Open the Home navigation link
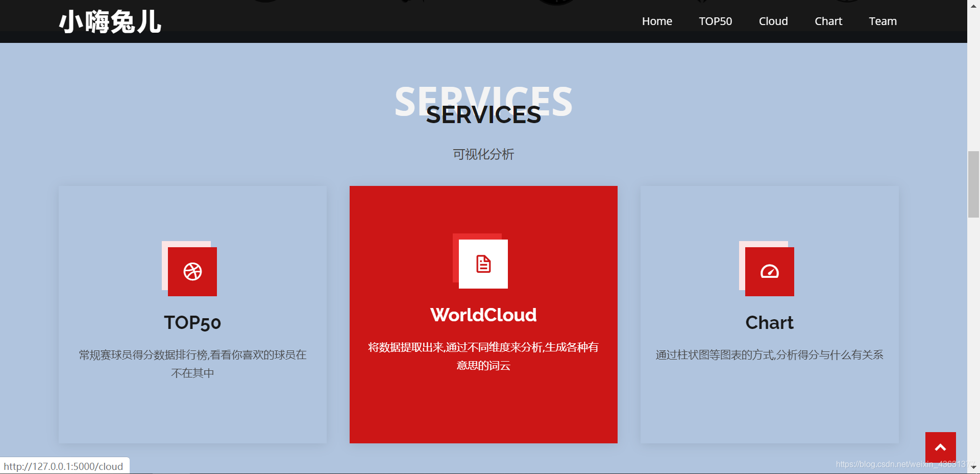This screenshot has width=980, height=474. [657, 21]
